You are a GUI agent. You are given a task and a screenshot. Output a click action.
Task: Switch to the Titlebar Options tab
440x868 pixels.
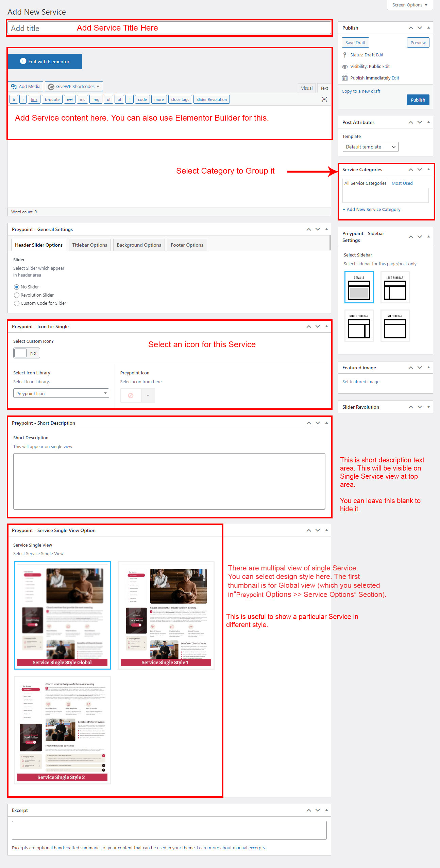[89, 245]
